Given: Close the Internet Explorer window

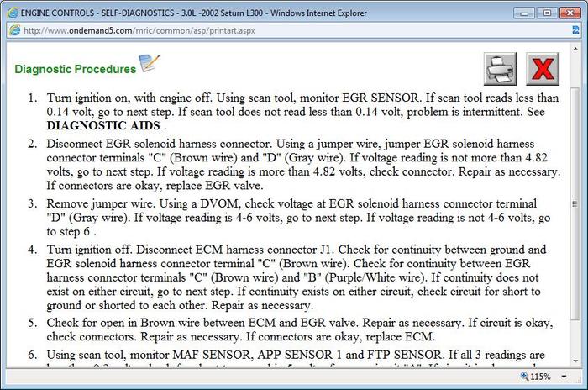Looking at the screenshot, I should 570,13.
